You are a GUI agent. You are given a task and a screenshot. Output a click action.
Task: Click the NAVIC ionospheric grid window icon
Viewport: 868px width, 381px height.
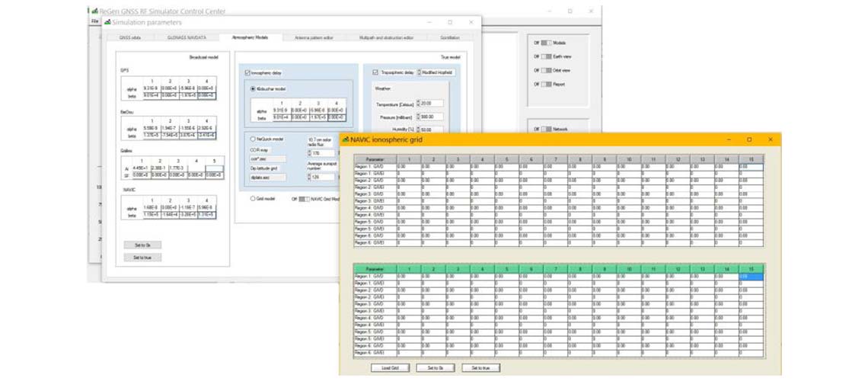click(345, 139)
